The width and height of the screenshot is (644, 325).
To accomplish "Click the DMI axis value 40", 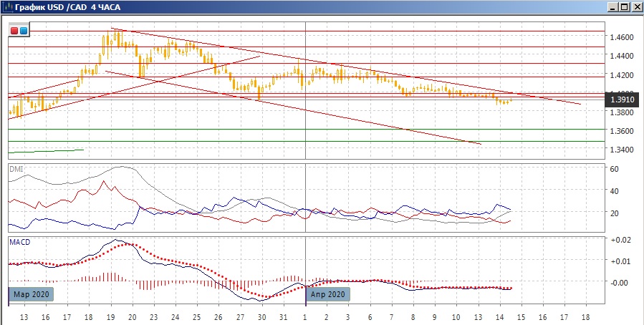I will [615, 191].
